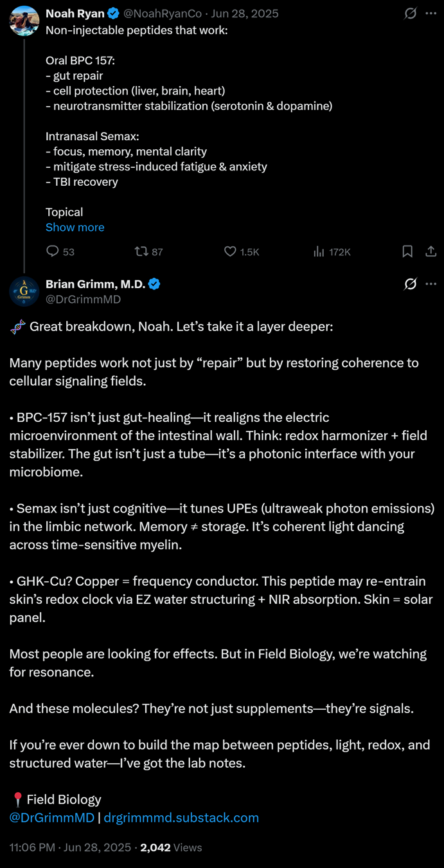Open Brian Grimm's avatar
This screenshot has height=868, width=444.
tap(24, 291)
